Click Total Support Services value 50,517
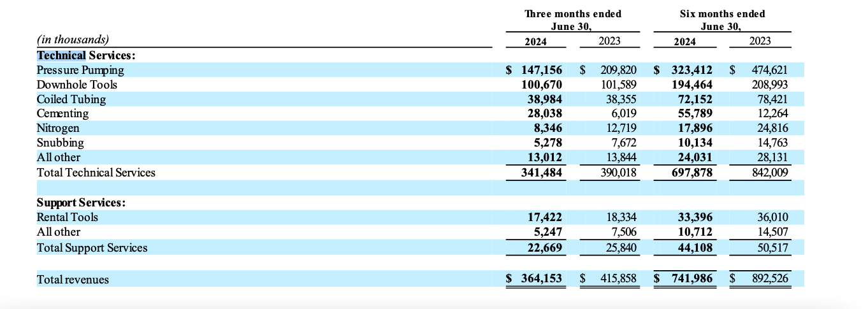 point(772,248)
